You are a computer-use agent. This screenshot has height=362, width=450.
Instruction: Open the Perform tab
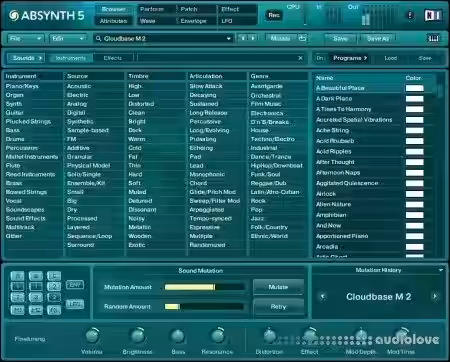click(155, 9)
